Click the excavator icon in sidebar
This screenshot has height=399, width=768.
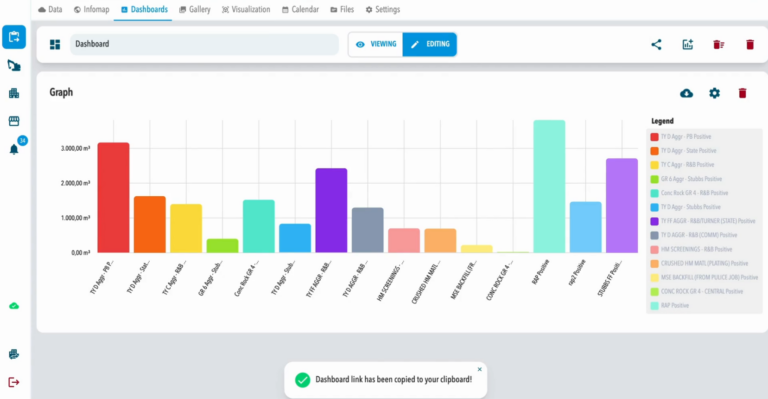pyautogui.click(x=14, y=65)
